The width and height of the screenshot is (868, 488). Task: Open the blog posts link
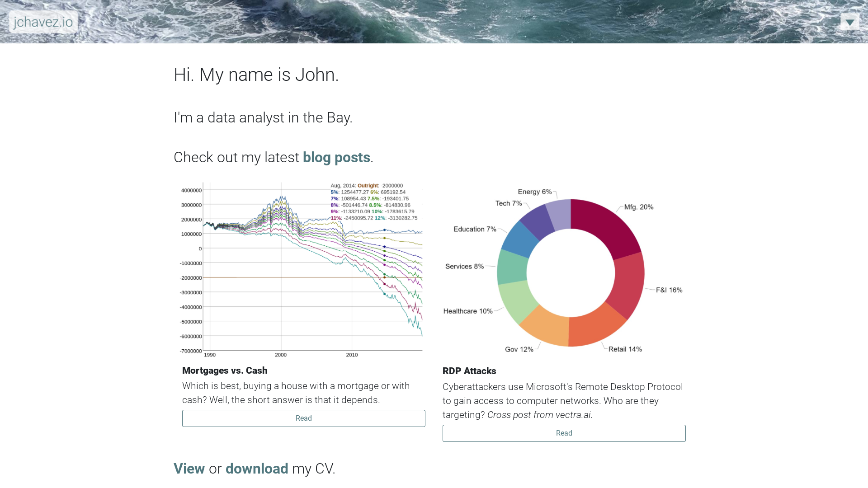point(336,158)
